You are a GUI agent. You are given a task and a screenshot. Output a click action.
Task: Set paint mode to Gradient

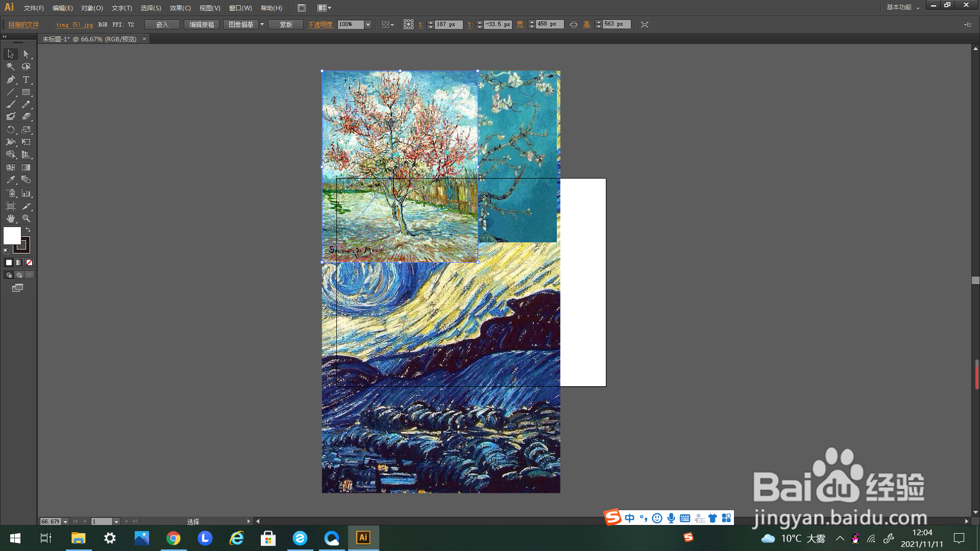tap(19, 263)
